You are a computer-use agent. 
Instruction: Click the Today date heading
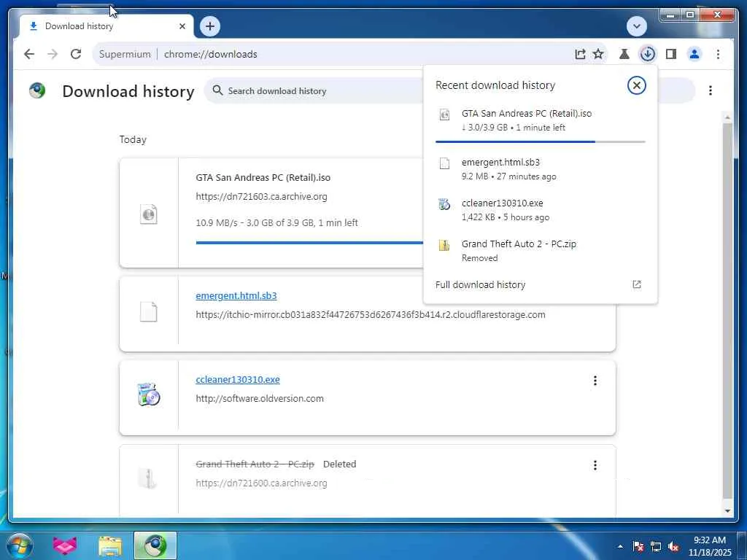pyautogui.click(x=133, y=139)
